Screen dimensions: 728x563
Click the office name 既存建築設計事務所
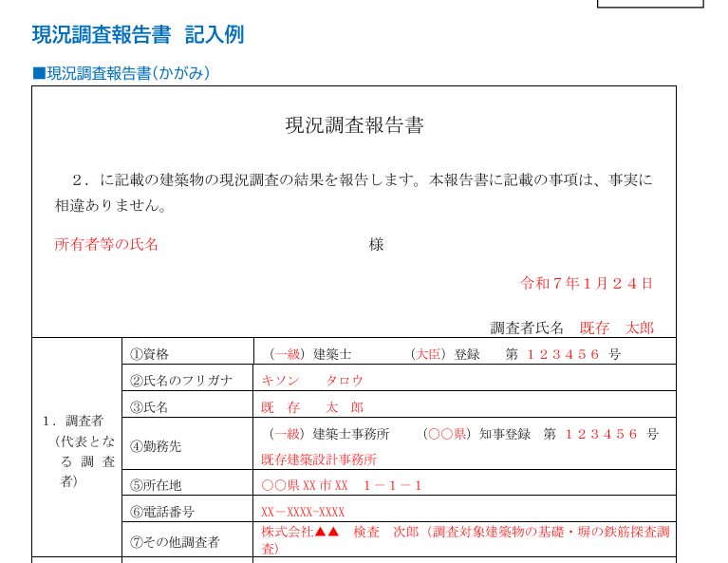pyautogui.click(x=319, y=459)
